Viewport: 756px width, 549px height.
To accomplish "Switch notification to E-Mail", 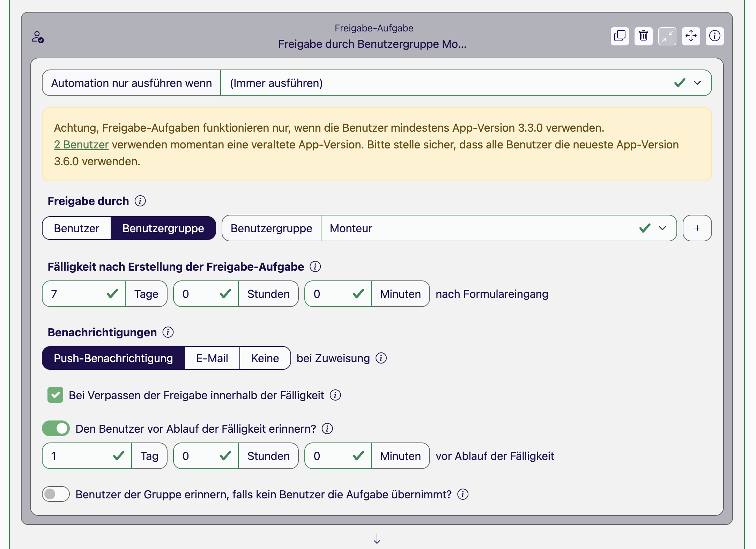I will [x=212, y=358].
